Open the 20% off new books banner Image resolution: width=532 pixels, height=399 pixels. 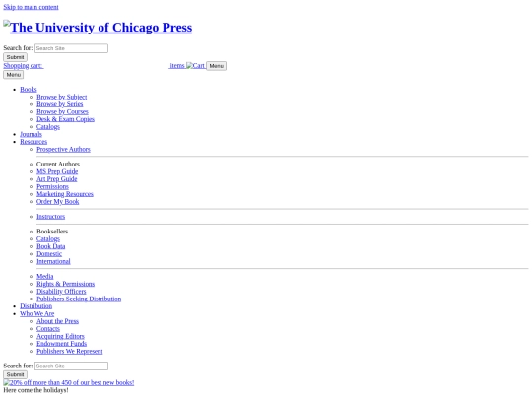[69, 382]
